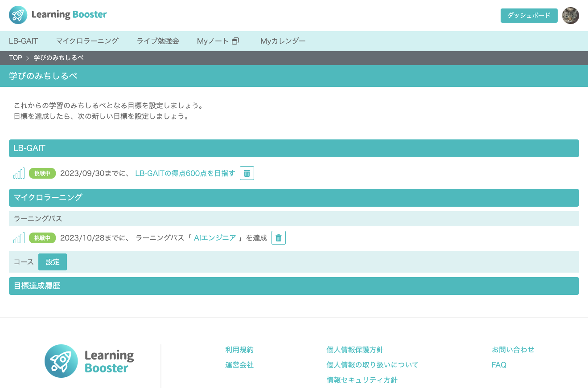The height and width of the screenshot is (388, 588).
Task: Click the green 挑戦中 status badge
Action: pos(42,173)
